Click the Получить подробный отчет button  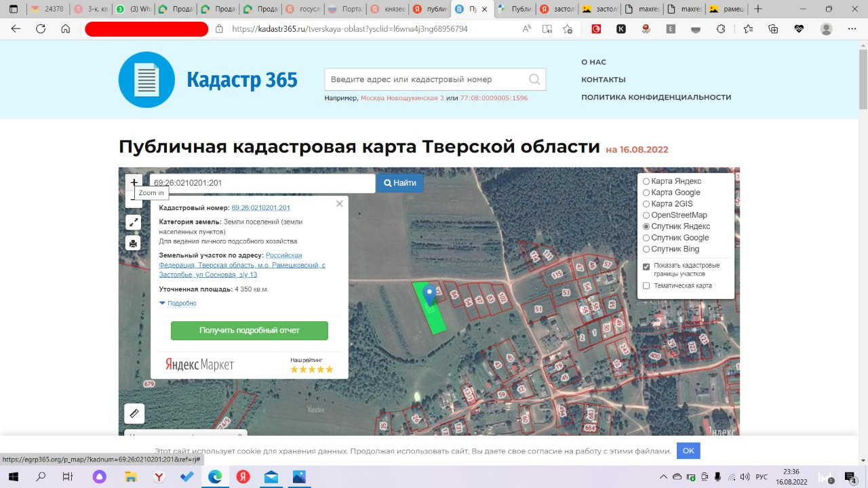pyautogui.click(x=249, y=330)
